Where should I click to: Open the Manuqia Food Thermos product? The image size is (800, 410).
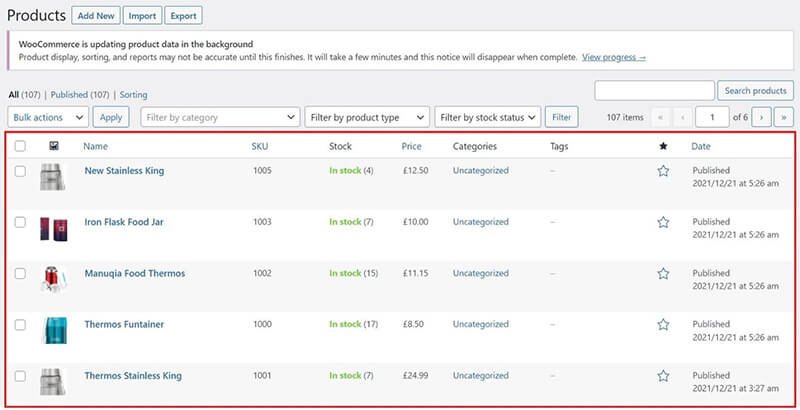pos(135,274)
